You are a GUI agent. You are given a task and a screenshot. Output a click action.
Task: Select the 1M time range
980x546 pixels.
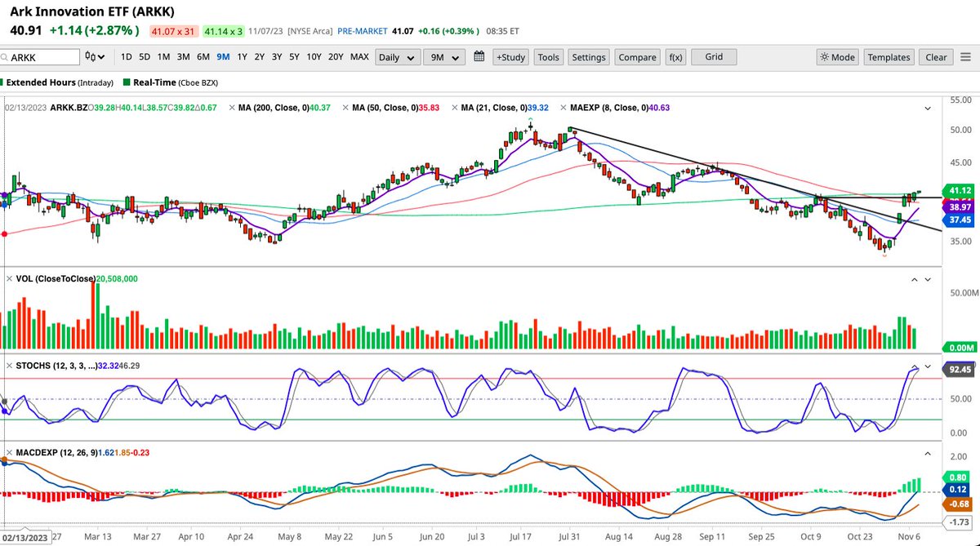tap(164, 57)
